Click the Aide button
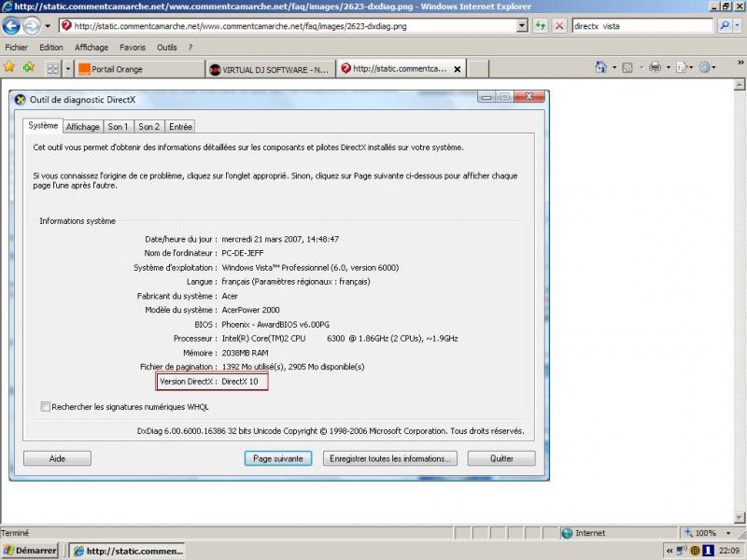The height and width of the screenshot is (560, 747). (x=57, y=458)
